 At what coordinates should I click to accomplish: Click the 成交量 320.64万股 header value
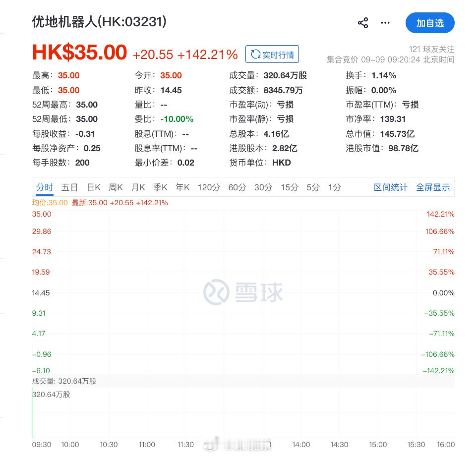pos(285,75)
